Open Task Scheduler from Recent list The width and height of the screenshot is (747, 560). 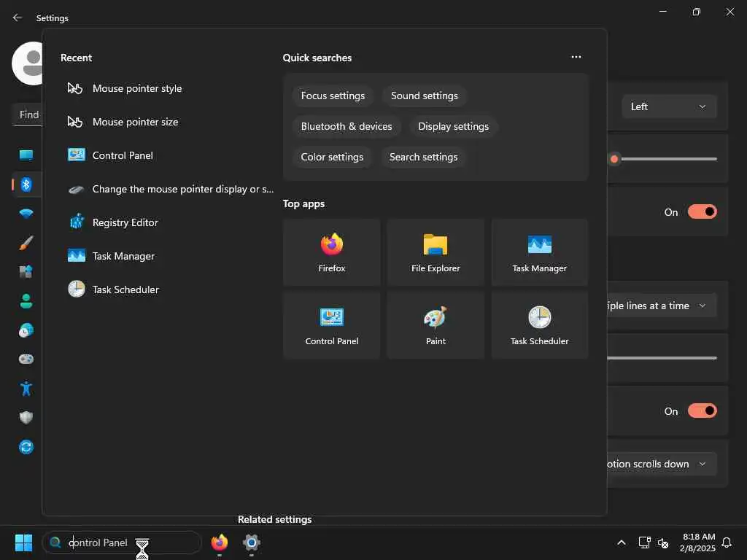[x=167, y=289]
